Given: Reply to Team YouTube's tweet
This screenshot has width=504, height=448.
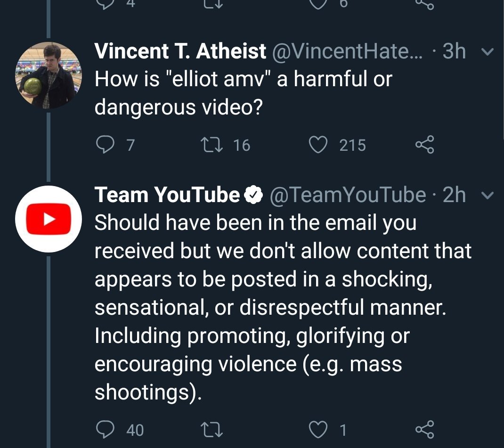Looking at the screenshot, I should 104,429.
